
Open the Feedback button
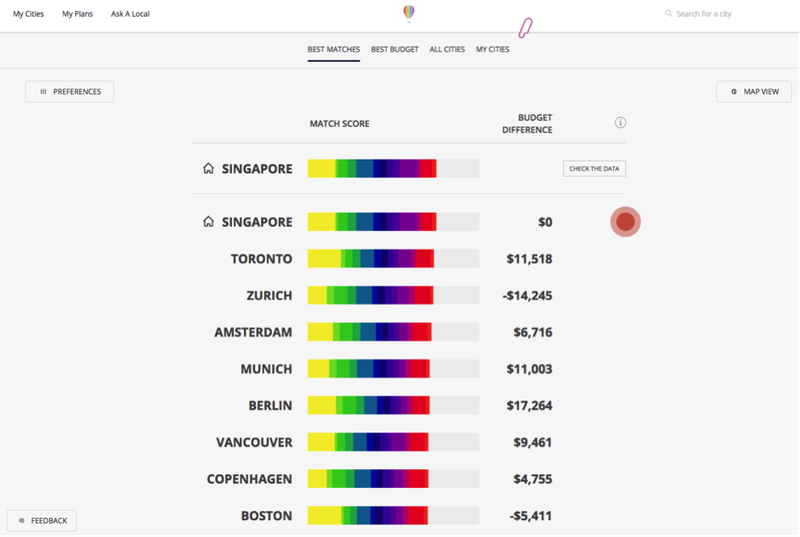click(x=42, y=521)
